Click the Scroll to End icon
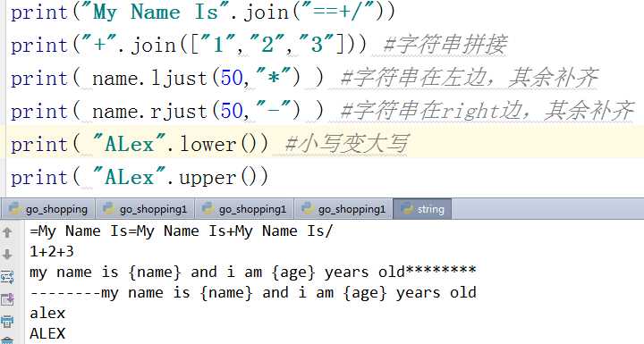Viewport: 644px width, 344px height. 7,299
